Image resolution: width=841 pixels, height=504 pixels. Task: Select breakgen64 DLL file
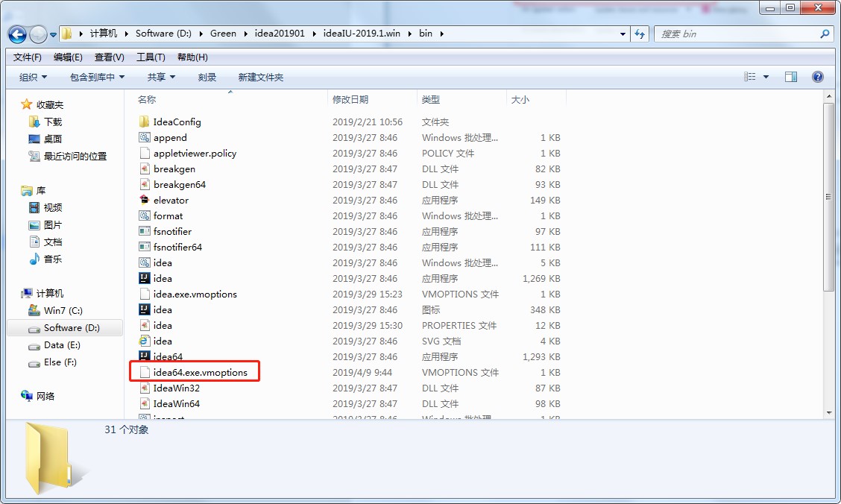click(x=179, y=184)
